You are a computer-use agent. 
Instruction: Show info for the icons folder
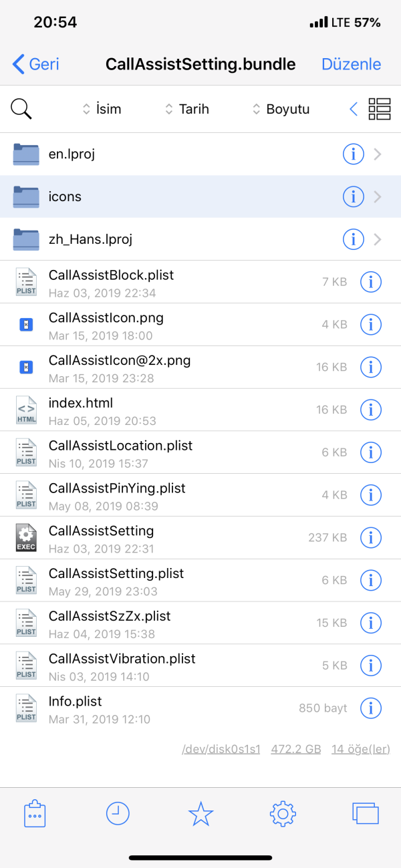(352, 196)
